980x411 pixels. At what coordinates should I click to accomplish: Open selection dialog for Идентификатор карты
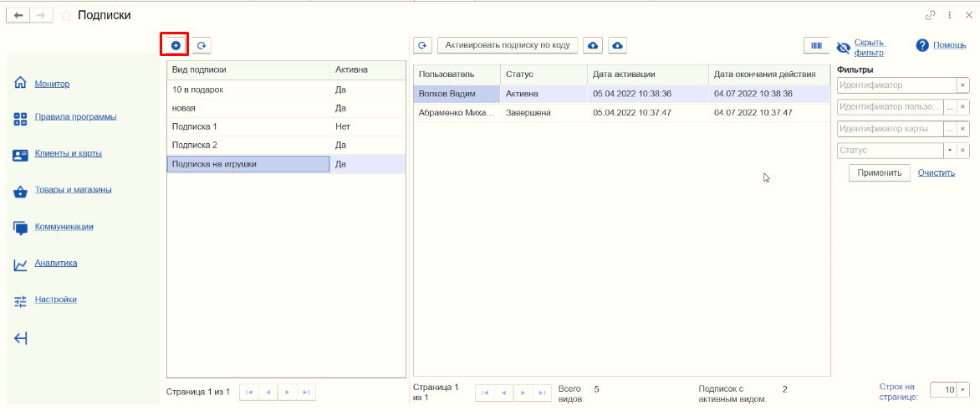949,129
